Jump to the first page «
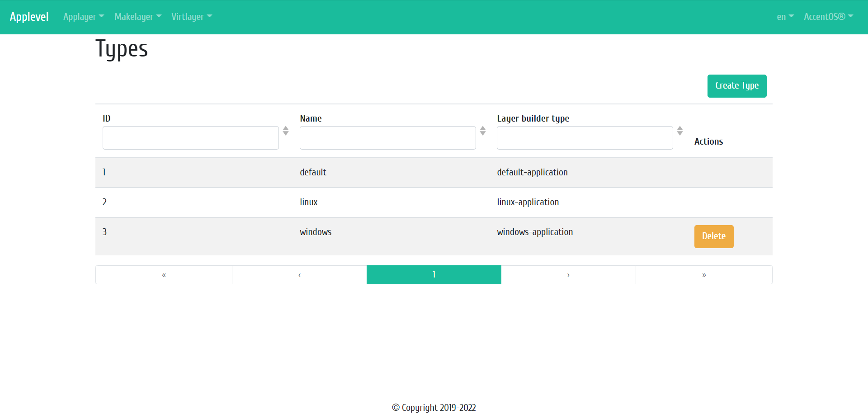The height and width of the screenshot is (414, 868). [164, 275]
